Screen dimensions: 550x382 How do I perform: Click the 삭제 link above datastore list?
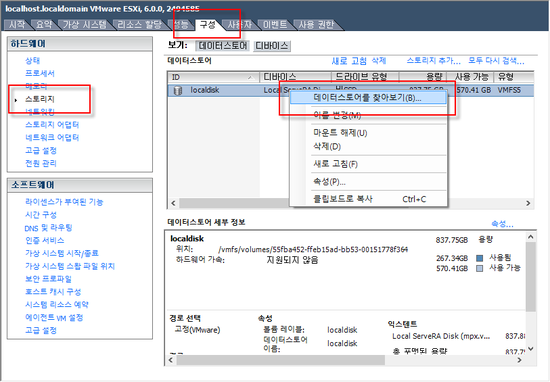(378, 61)
